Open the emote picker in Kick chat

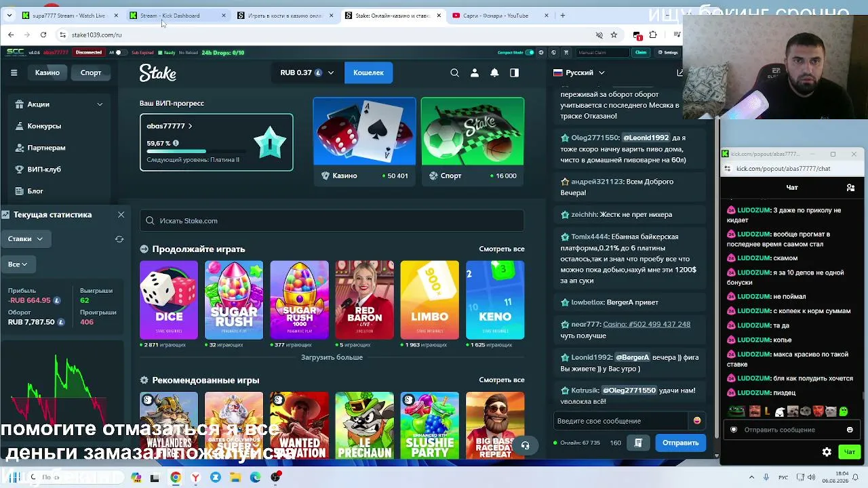850,430
